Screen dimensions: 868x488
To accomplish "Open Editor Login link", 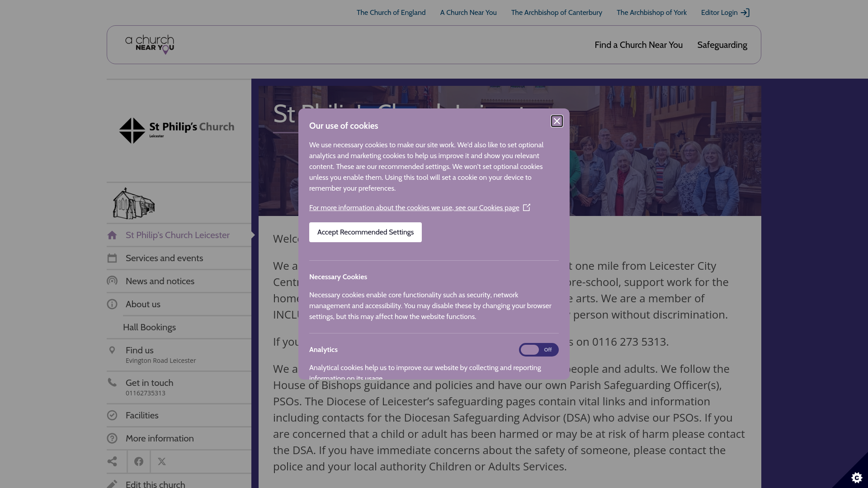I will (x=725, y=13).
